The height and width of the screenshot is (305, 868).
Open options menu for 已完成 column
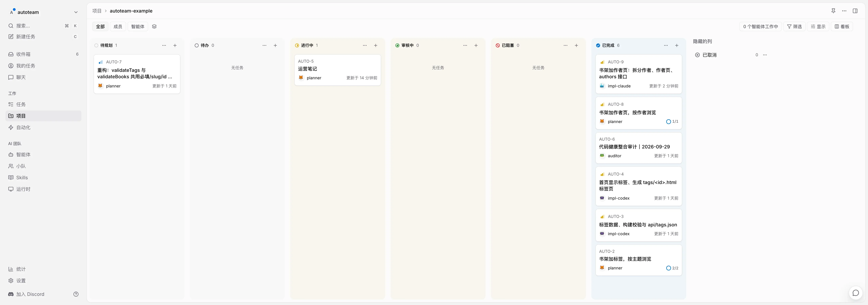point(666,45)
